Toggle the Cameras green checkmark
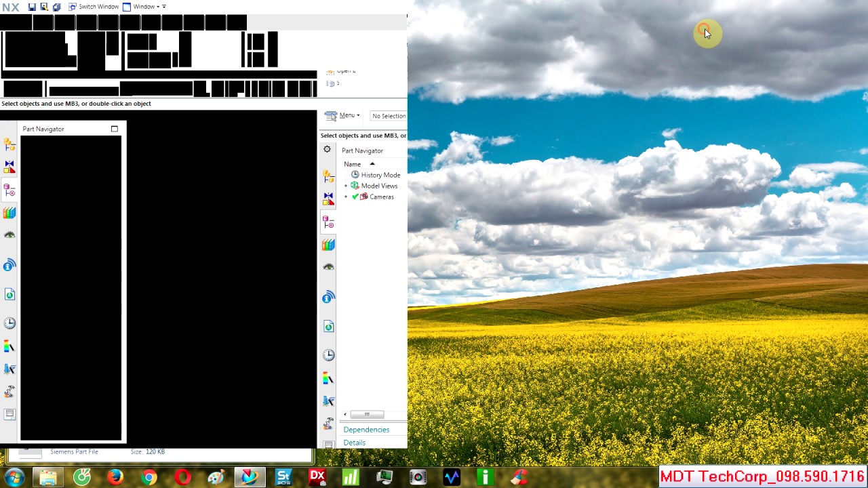The width and height of the screenshot is (868, 488). click(355, 197)
